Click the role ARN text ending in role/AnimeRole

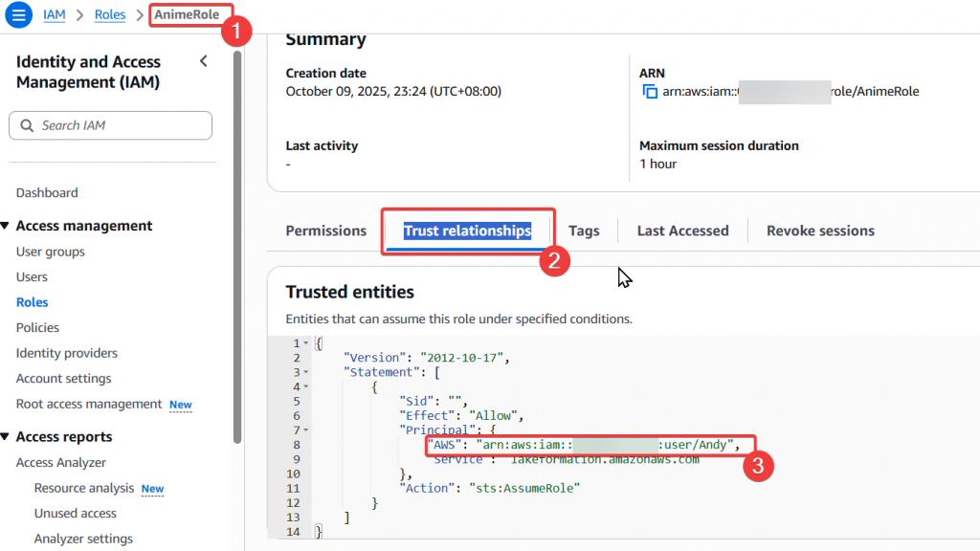pyautogui.click(x=791, y=92)
